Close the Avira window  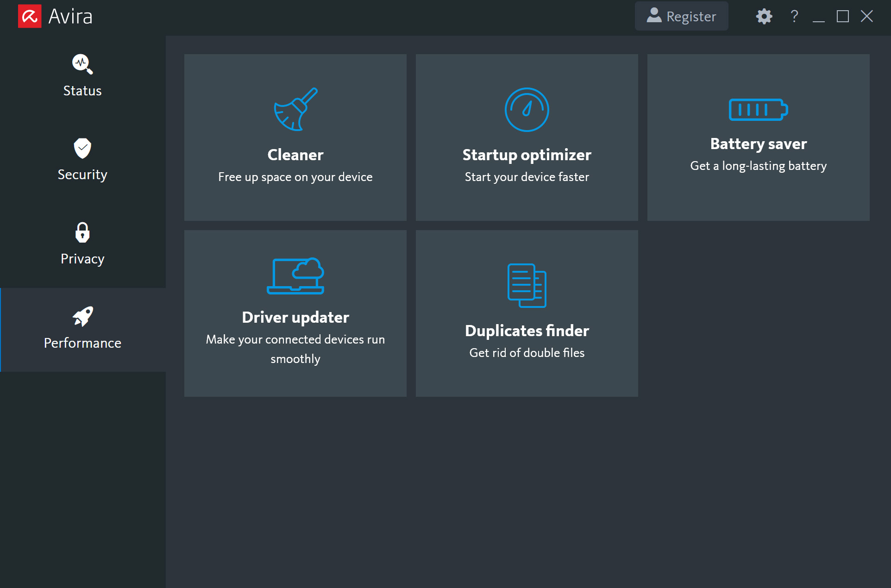[x=867, y=17]
